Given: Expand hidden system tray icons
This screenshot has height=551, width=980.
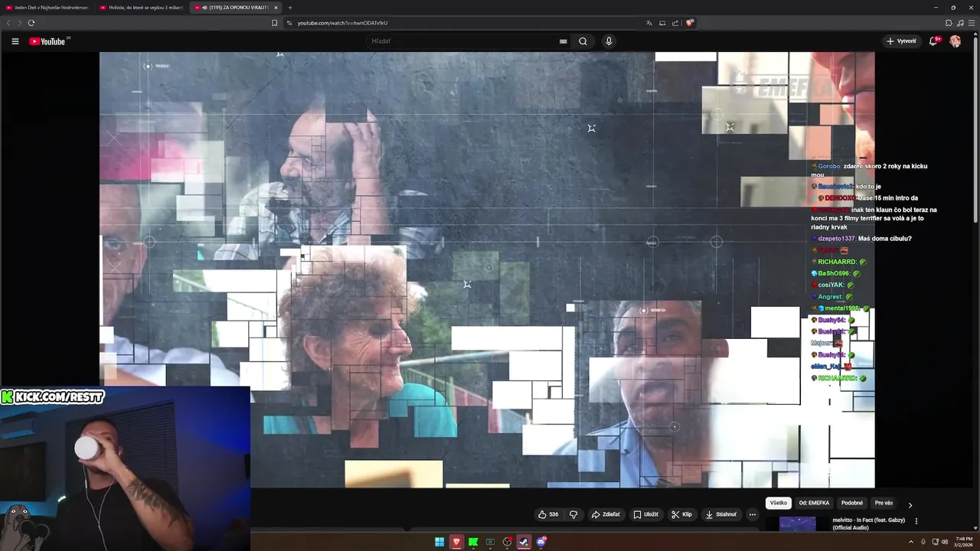Looking at the screenshot, I should (911, 542).
